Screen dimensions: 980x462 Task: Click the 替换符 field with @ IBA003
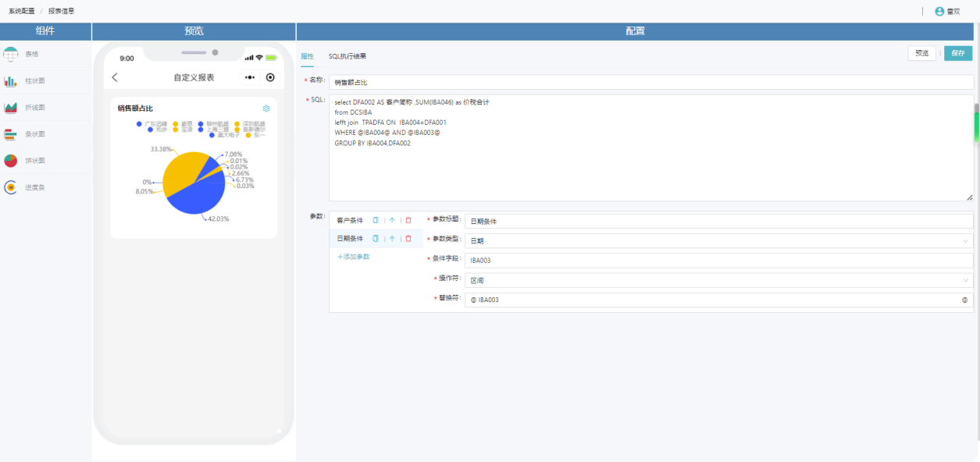718,300
